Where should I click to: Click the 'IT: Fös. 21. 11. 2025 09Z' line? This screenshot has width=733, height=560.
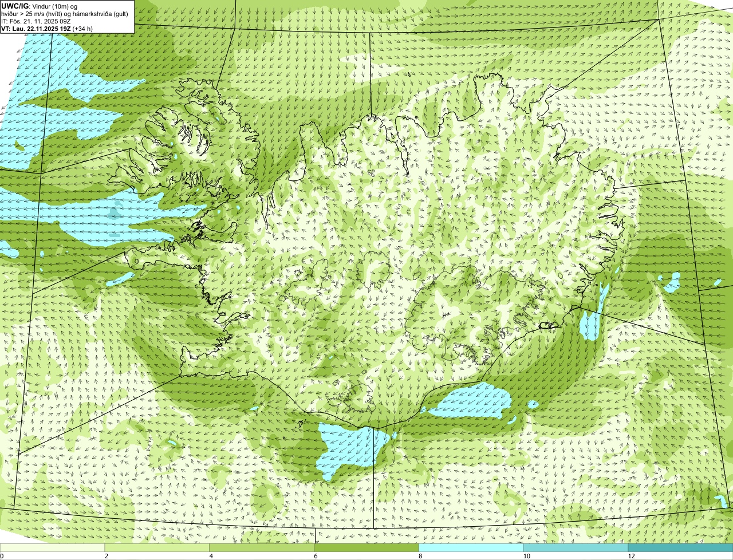coord(36,21)
